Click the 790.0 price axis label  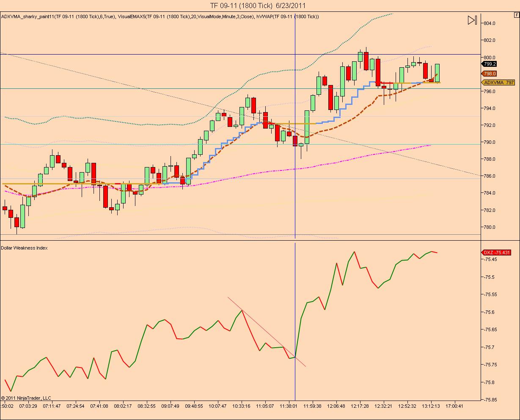tap(490, 142)
